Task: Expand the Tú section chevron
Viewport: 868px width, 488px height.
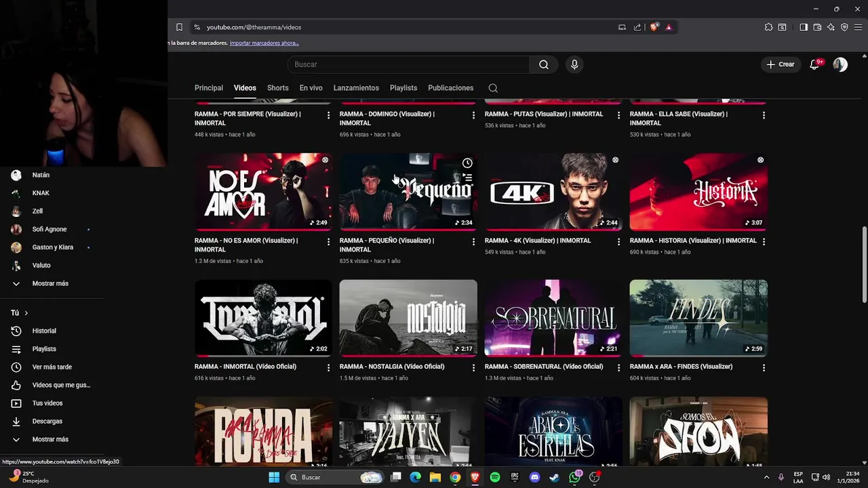Action: click(x=26, y=313)
